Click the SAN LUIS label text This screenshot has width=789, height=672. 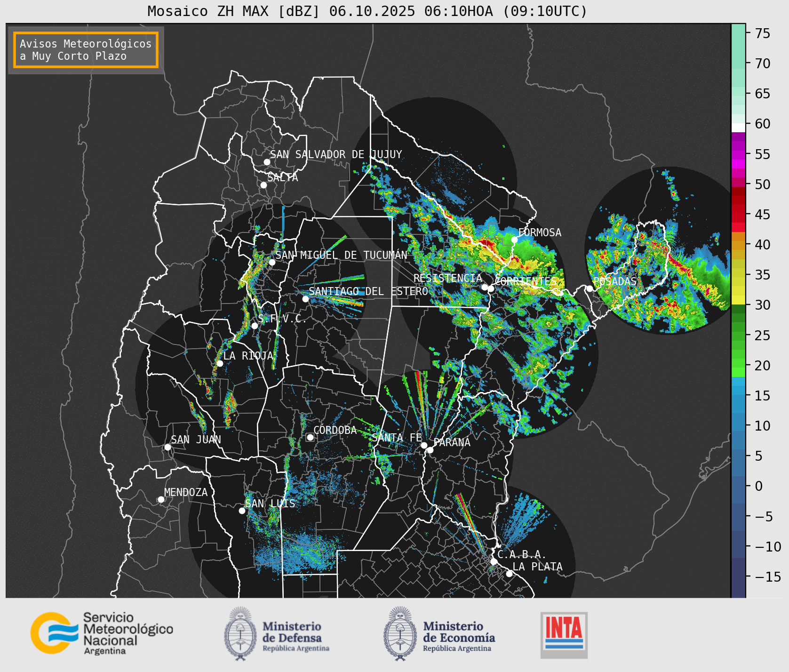coord(271,504)
